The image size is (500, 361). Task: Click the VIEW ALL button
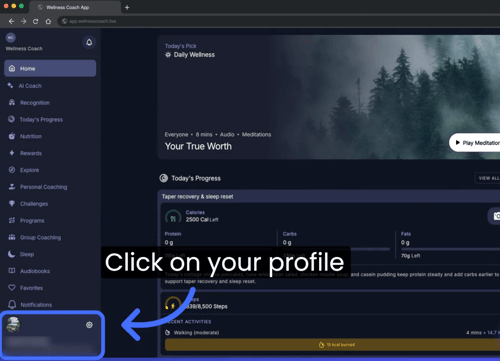point(488,178)
